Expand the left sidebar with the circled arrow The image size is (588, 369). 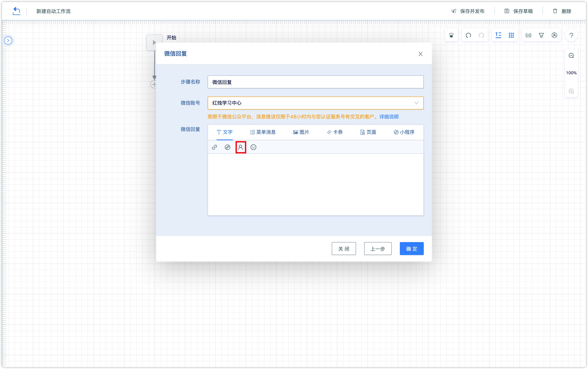pyautogui.click(x=8, y=41)
